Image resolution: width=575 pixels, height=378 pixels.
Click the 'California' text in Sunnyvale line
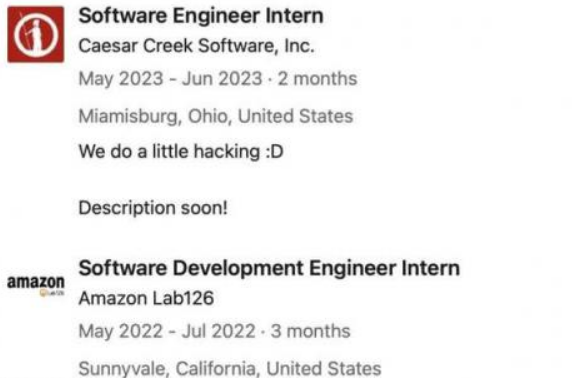click(x=217, y=368)
